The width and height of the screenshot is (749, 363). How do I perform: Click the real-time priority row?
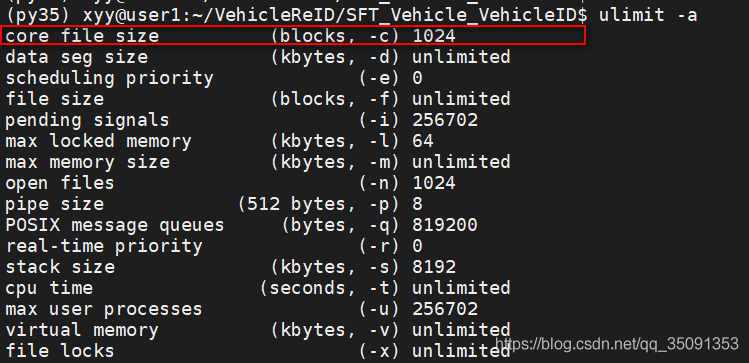pyautogui.click(x=214, y=246)
